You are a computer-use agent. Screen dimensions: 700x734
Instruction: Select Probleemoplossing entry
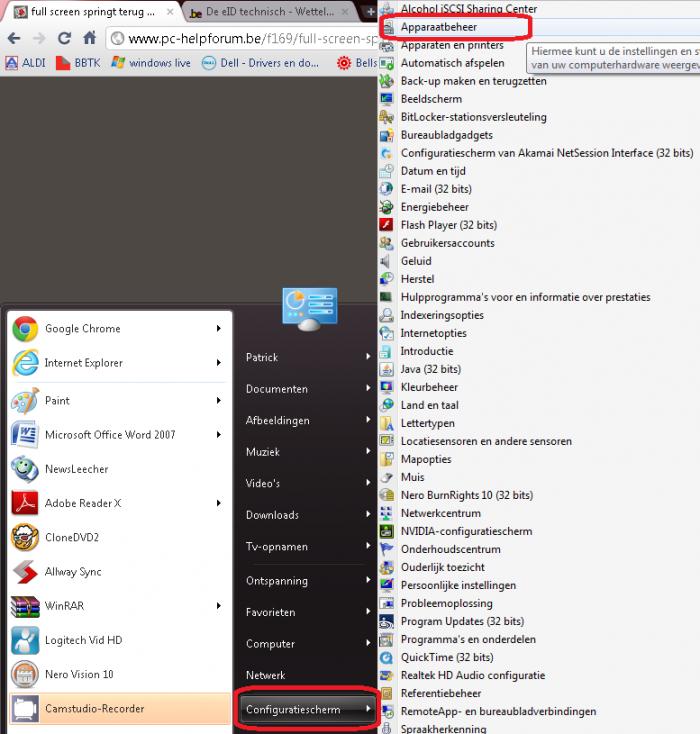[x=446, y=603]
